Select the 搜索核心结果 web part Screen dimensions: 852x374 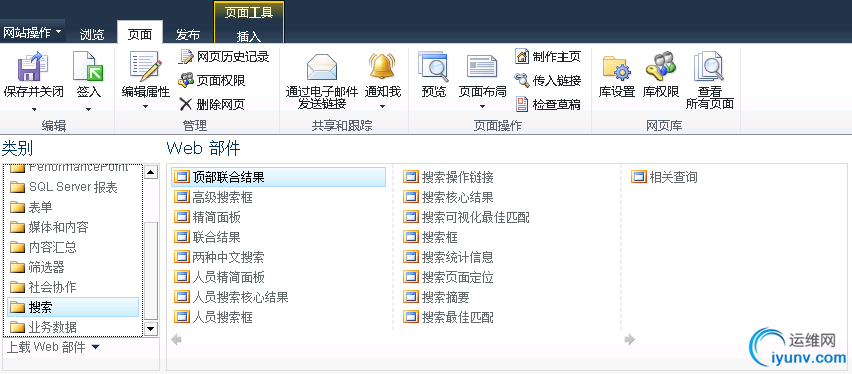click(449, 197)
